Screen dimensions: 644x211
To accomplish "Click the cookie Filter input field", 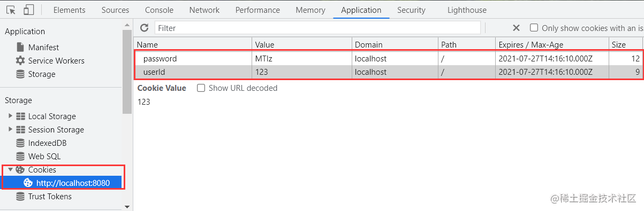I will click(317, 28).
